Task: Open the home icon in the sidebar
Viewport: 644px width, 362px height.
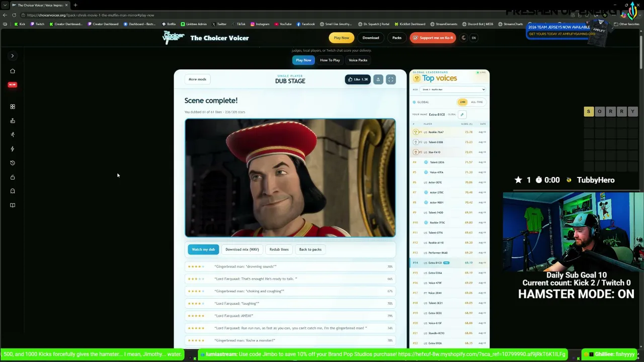Action: tap(13, 71)
